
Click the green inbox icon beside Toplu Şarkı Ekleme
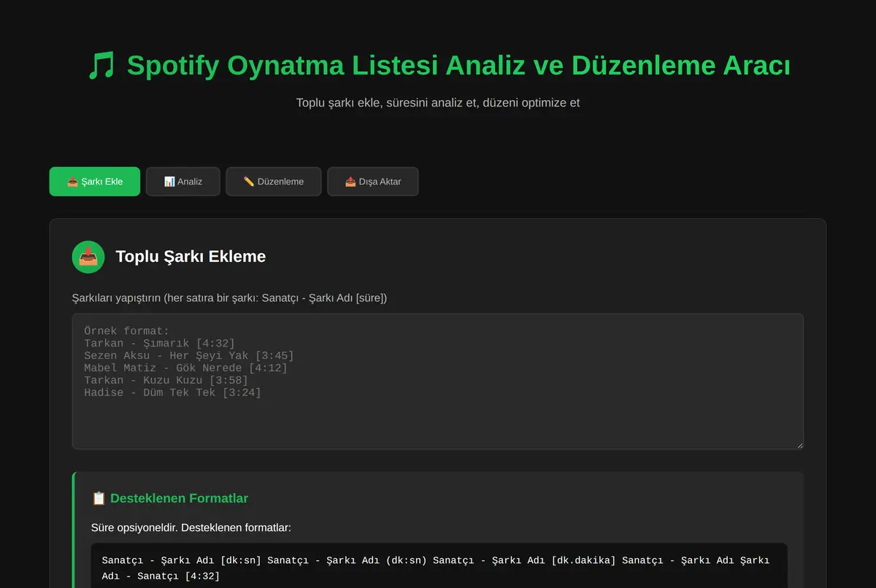[x=88, y=257]
